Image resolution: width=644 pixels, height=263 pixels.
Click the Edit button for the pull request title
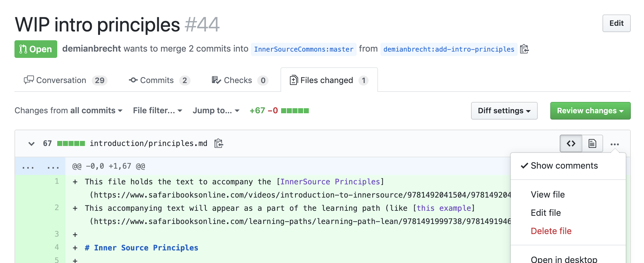pos(616,23)
